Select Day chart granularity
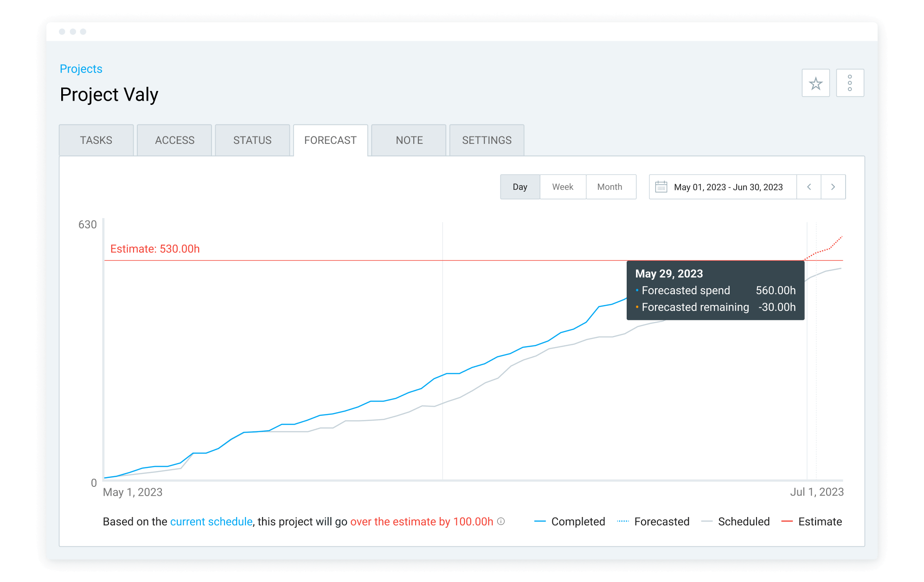924x582 pixels. tap(520, 187)
